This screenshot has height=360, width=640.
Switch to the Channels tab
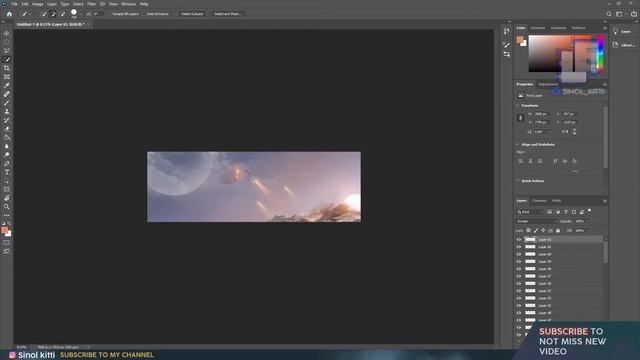coord(539,201)
